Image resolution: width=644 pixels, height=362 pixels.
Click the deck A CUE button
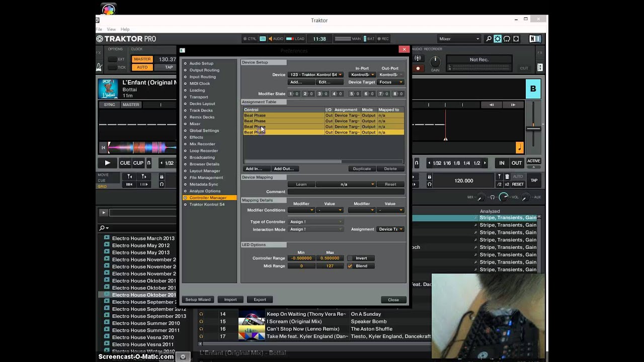[x=125, y=163]
